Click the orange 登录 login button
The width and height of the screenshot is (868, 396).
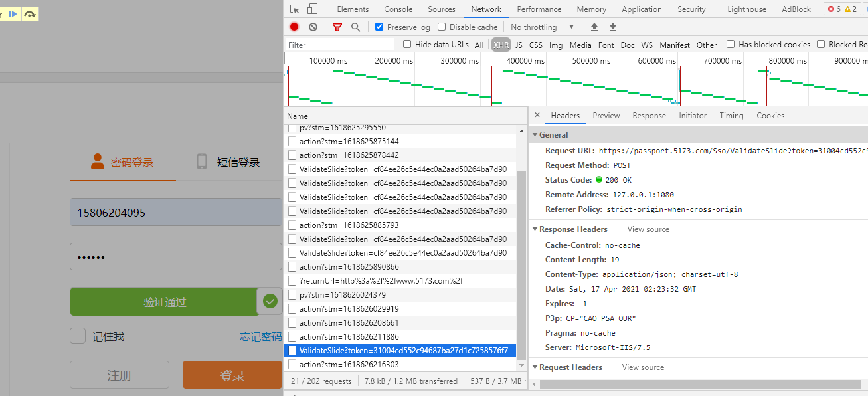click(232, 375)
